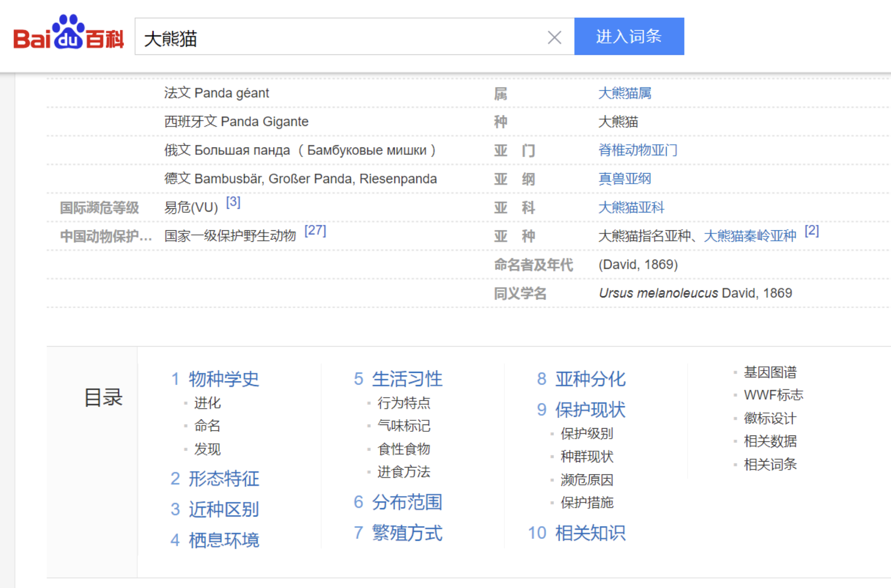This screenshot has width=891, height=588.
Task: Click the 国际濒危等级 label
Action: 99,208
